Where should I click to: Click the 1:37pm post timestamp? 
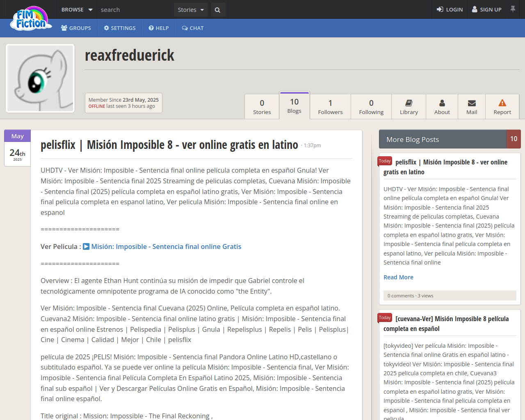pyautogui.click(x=312, y=146)
